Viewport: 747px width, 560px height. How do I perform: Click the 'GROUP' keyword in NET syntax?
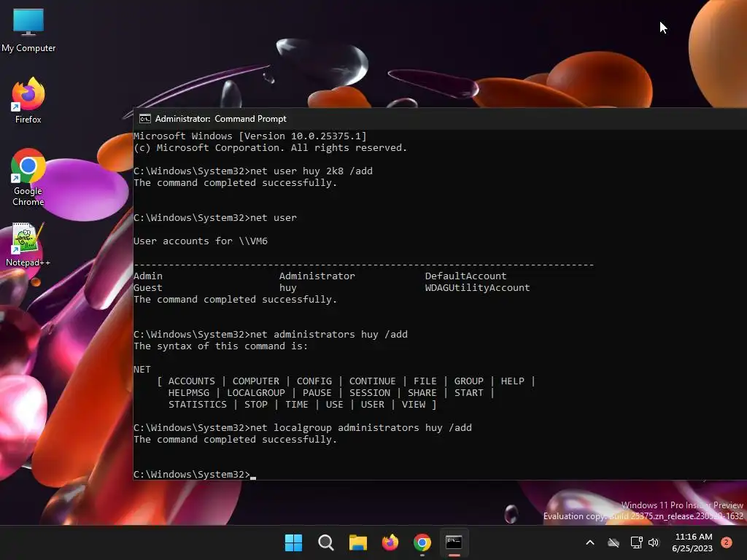coord(469,381)
